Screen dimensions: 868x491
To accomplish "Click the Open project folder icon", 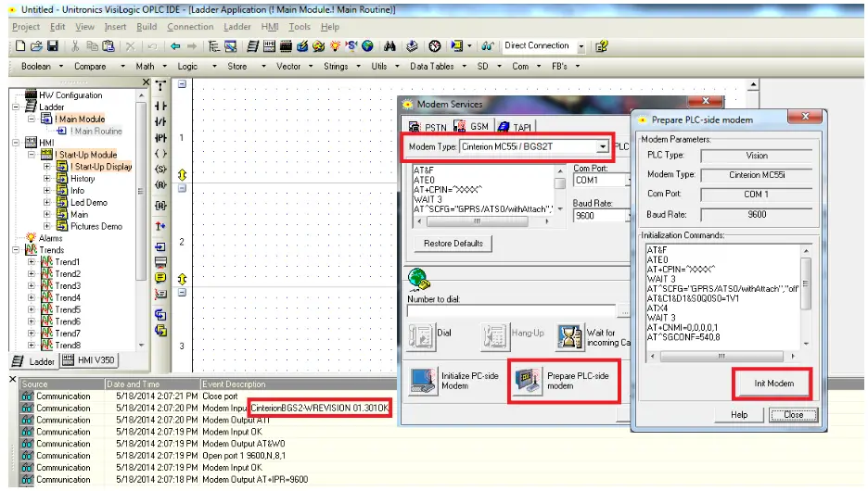I will [36, 46].
